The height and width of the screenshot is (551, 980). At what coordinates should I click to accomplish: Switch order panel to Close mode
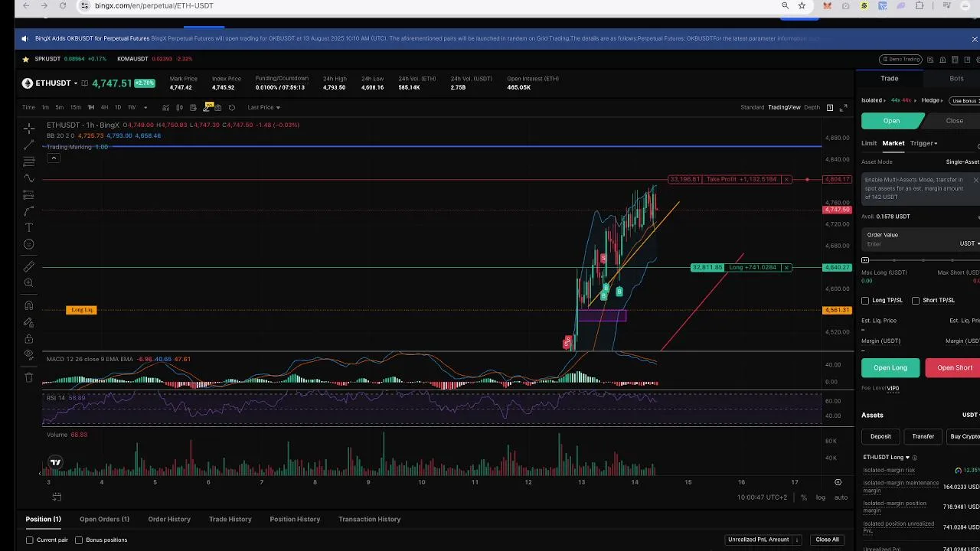click(954, 121)
